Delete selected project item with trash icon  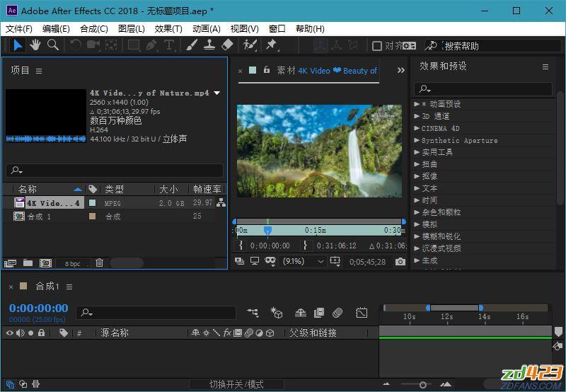99,263
